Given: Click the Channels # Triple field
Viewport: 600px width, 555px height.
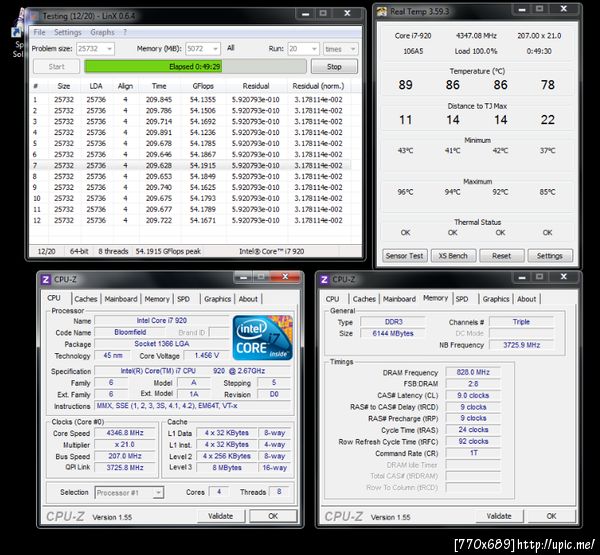Looking at the screenshot, I should click(521, 322).
